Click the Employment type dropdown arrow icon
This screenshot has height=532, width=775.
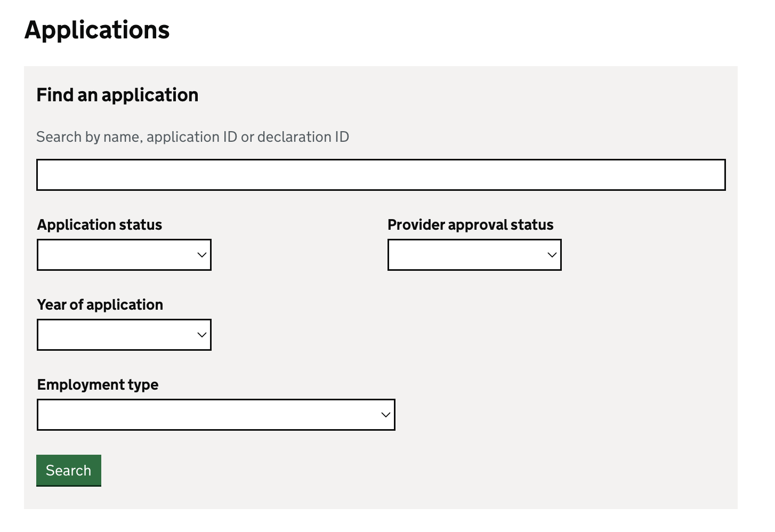(x=385, y=415)
